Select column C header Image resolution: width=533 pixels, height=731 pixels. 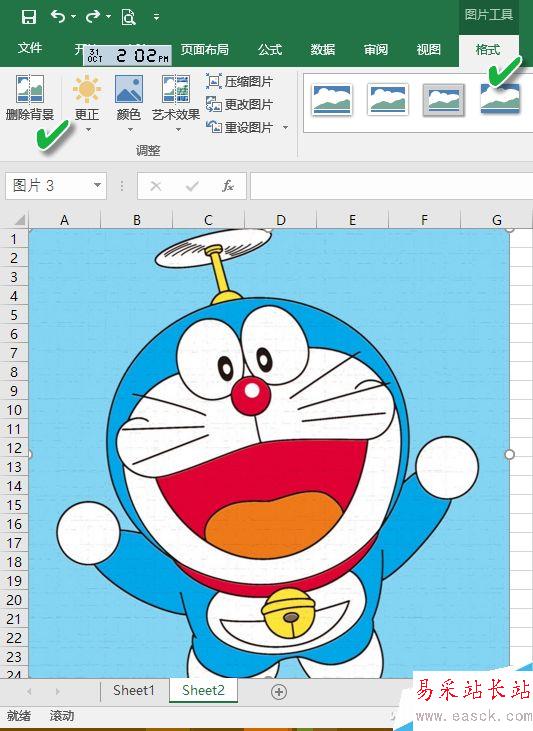(x=208, y=220)
